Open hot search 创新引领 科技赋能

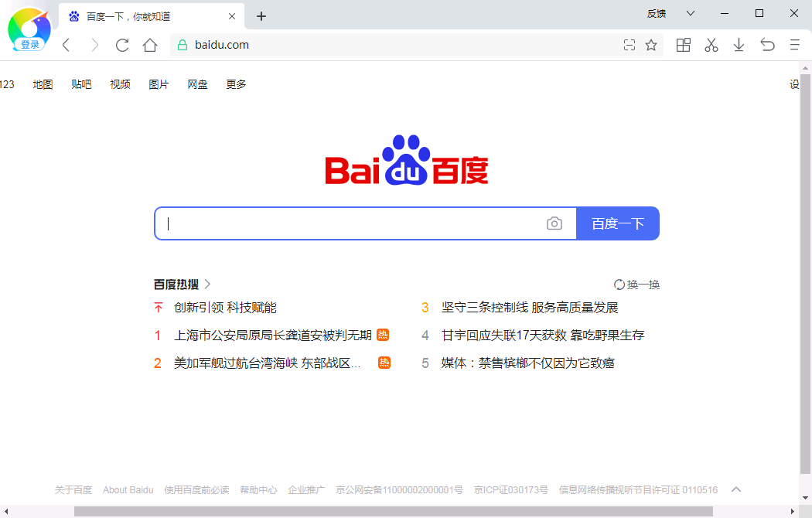click(225, 308)
